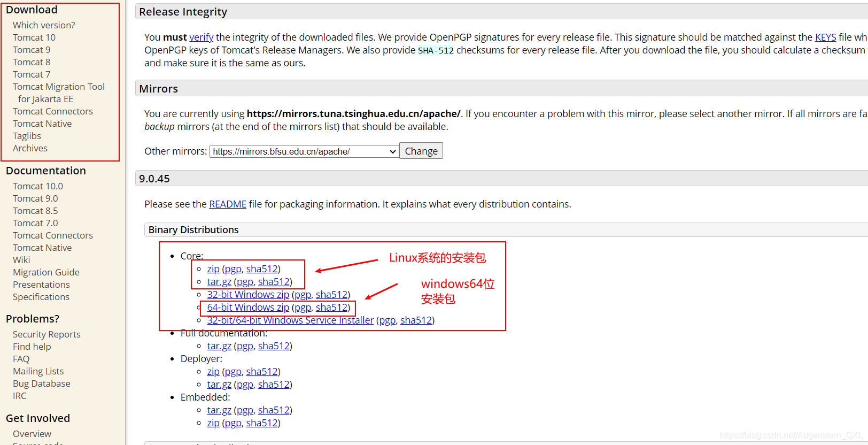Open pgp for 32-bit Windows zip

coord(303,294)
